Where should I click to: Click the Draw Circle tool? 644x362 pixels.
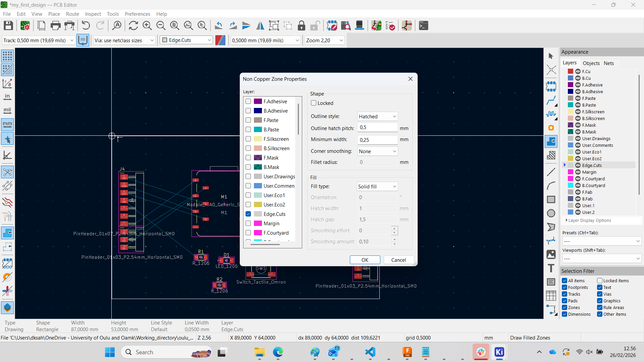[551, 213]
